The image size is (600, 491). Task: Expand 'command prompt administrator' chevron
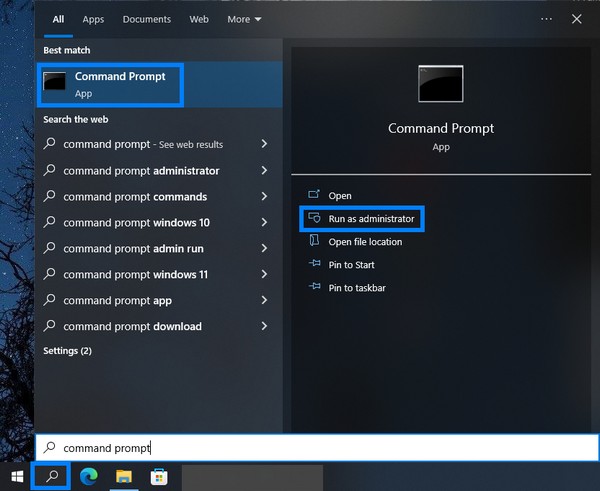(264, 170)
